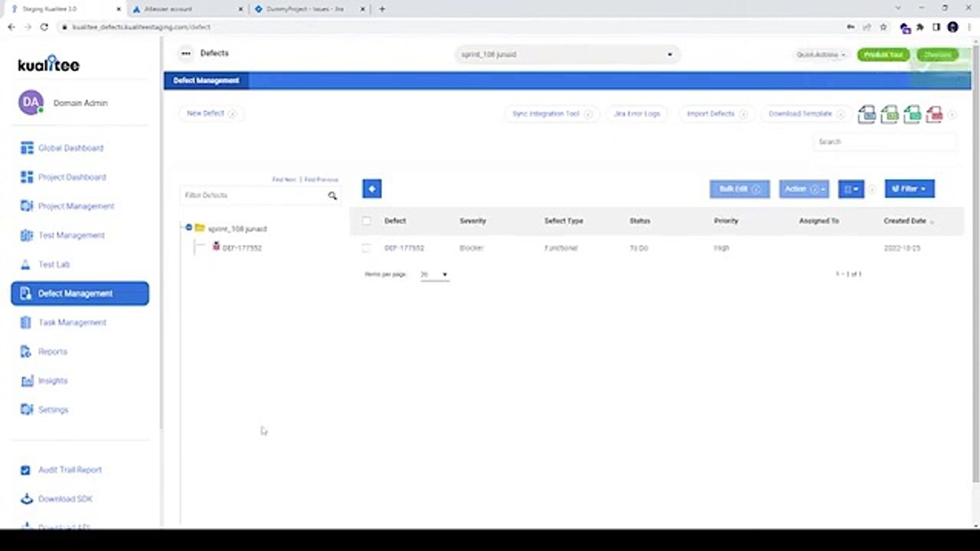Image resolution: width=980 pixels, height=551 pixels.
Task: Click first blue export file icon
Action: tap(867, 114)
